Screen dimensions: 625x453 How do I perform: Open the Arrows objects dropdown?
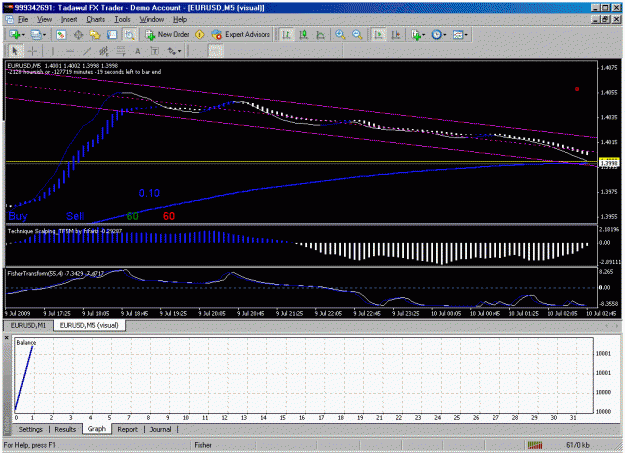[174, 51]
